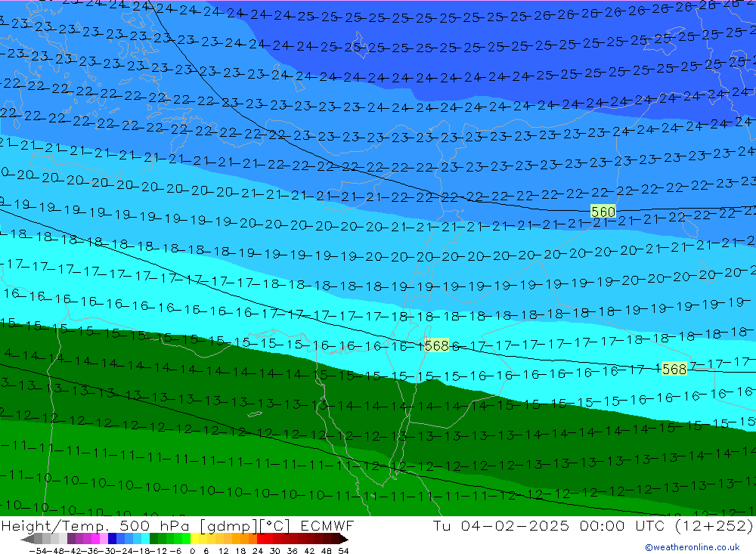
Task: Click the right arrow end of color legend
Action: click(x=344, y=540)
